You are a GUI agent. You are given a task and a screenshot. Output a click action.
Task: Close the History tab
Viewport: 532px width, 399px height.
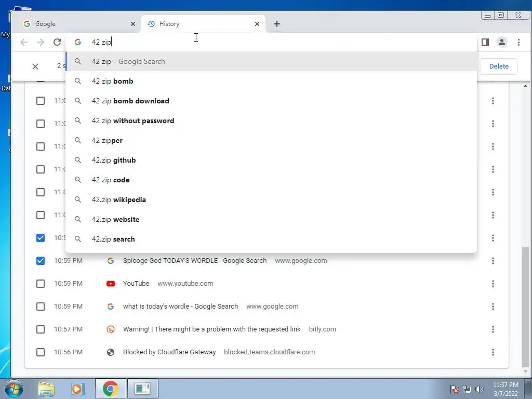click(257, 24)
